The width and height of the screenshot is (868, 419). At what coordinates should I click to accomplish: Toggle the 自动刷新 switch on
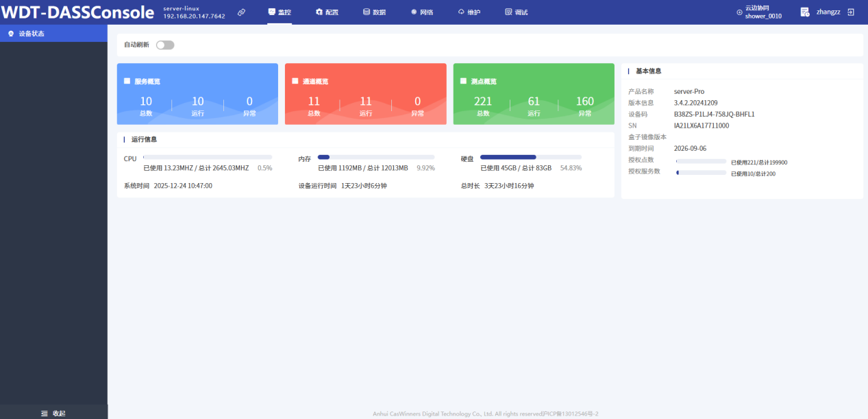point(165,45)
